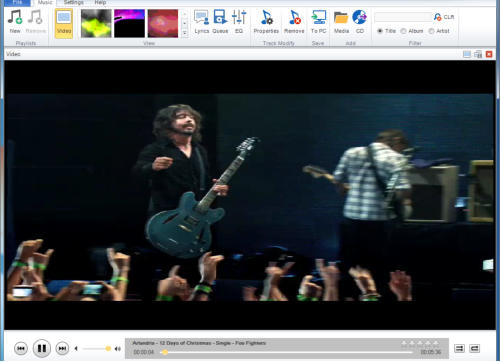500x362 pixels.
Task: Select the purple-black visualization thumbnail
Action: coord(129,23)
